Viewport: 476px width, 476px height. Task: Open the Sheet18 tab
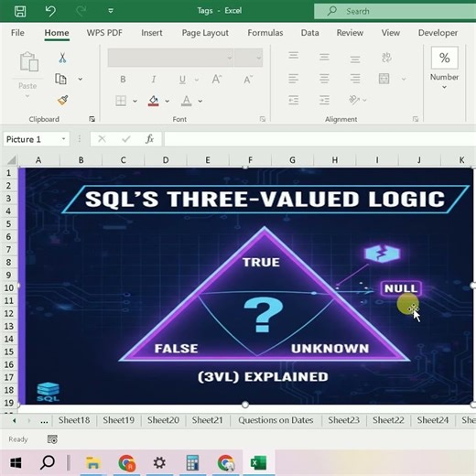tap(74, 420)
